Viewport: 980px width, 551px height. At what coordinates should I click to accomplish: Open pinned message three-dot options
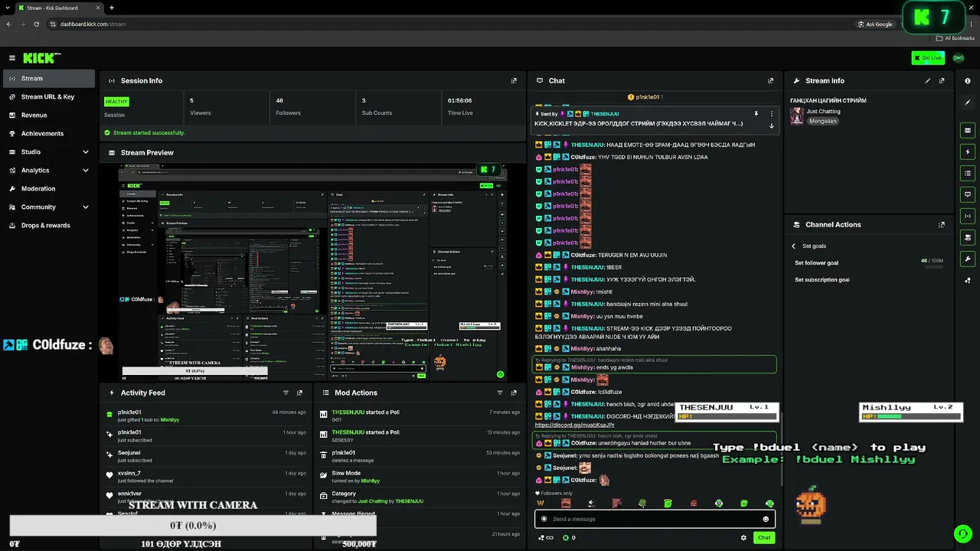point(771,114)
